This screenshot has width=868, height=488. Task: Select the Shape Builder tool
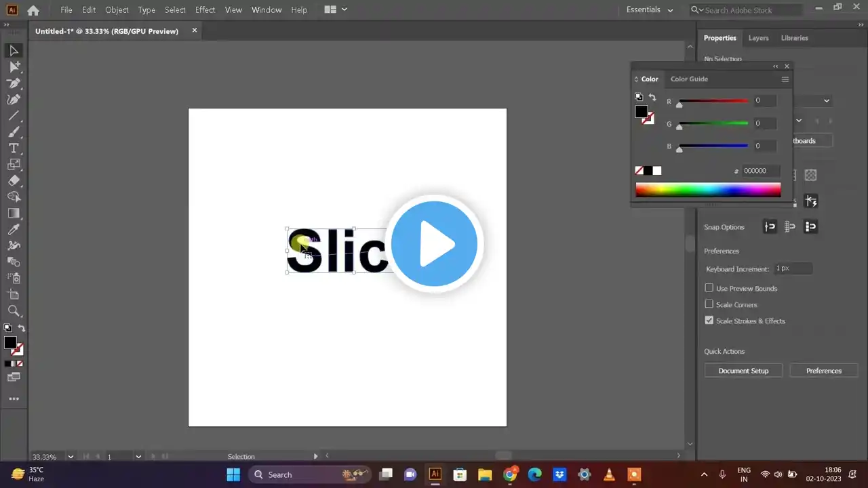pos(14,197)
